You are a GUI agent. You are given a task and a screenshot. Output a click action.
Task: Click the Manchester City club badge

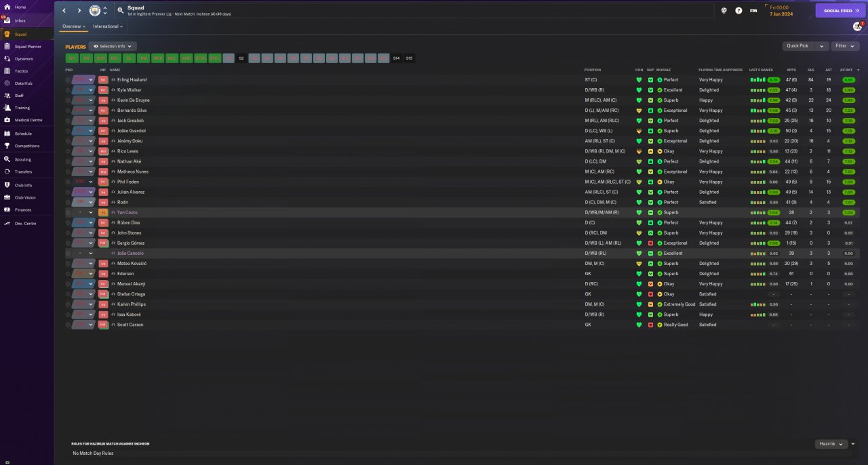coord(95,11)
